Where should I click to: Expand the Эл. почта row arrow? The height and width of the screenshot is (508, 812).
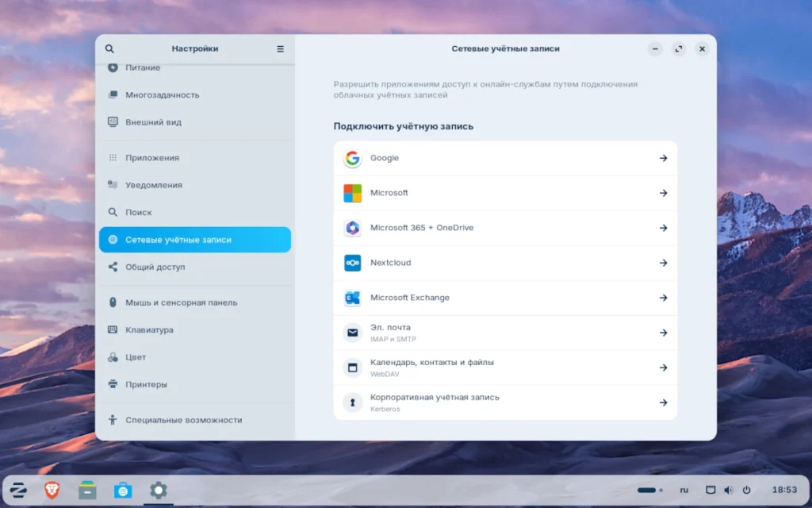(x=664, y=333)
